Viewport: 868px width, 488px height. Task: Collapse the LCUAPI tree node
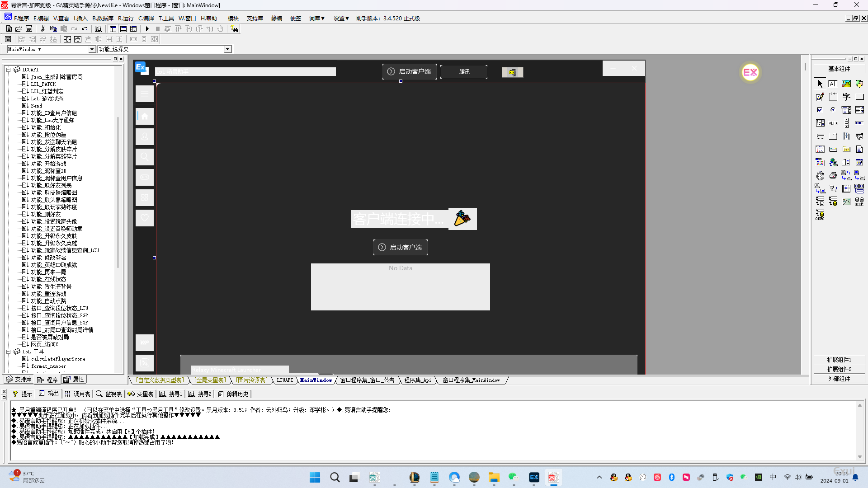point(8,70)
